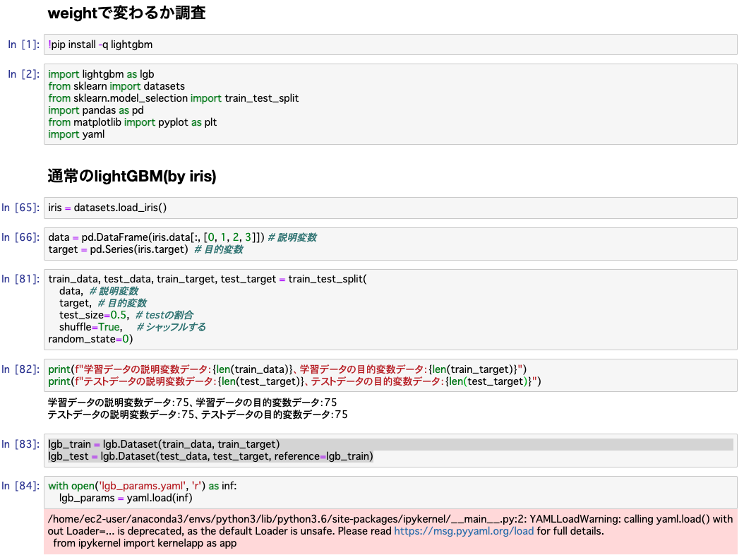
Task: Click the prompt label 'In [1]:'
Action: pyautogui.click(x=24, y=44)
